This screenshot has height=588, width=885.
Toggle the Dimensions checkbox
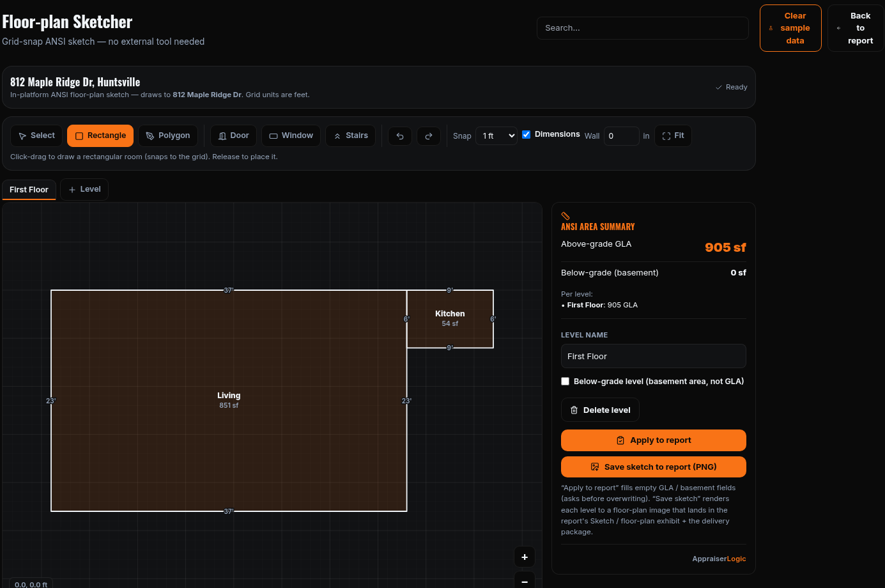[527, 134]
